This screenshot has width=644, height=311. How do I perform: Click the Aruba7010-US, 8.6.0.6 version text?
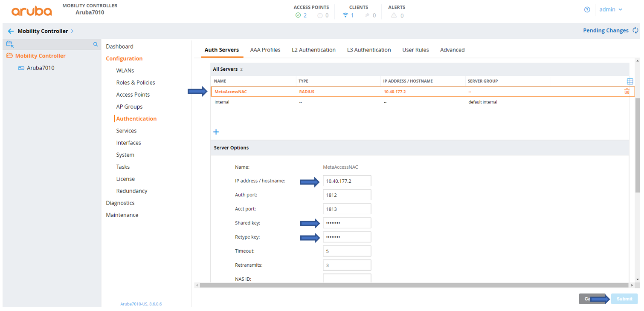[x=141, y=304]
